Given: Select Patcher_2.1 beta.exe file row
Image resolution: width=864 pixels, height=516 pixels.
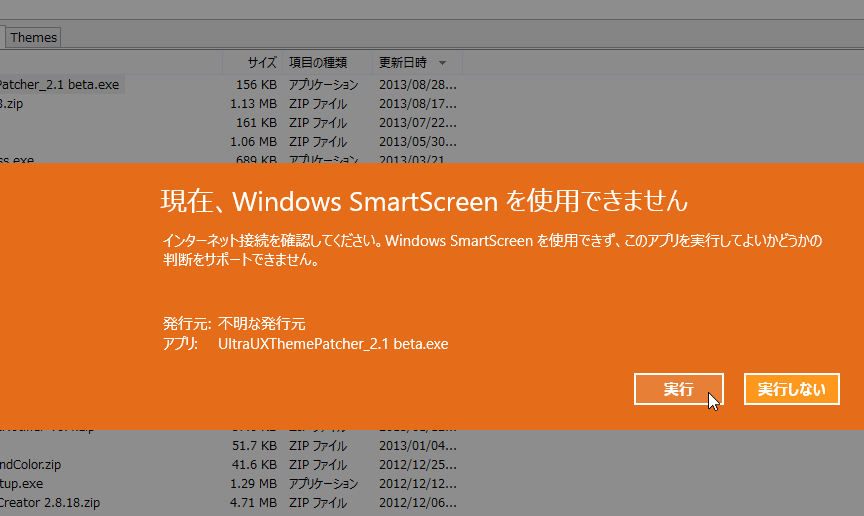Looking at the screenshot, I should pos(59,84).
